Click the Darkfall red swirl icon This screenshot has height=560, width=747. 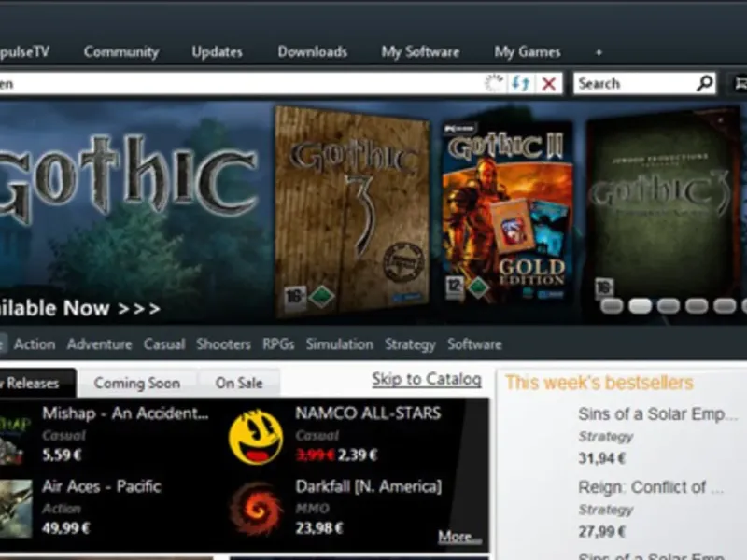256,509
